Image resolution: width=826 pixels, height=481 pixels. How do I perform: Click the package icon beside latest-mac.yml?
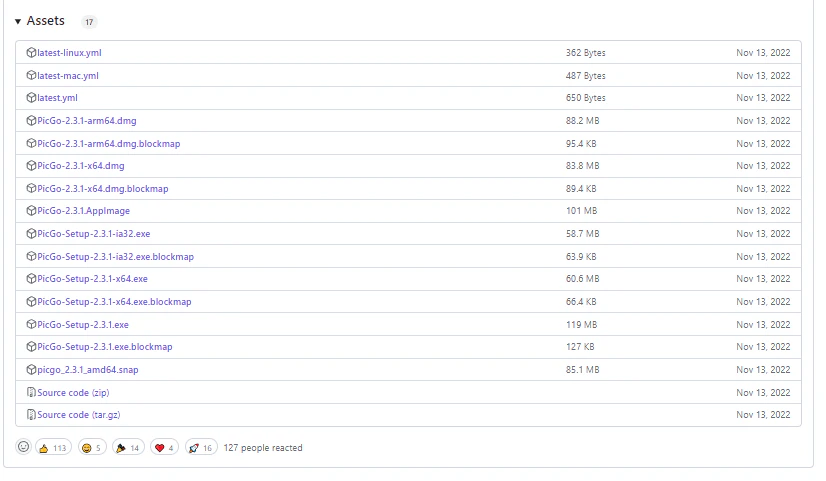[x=31, y=75]
